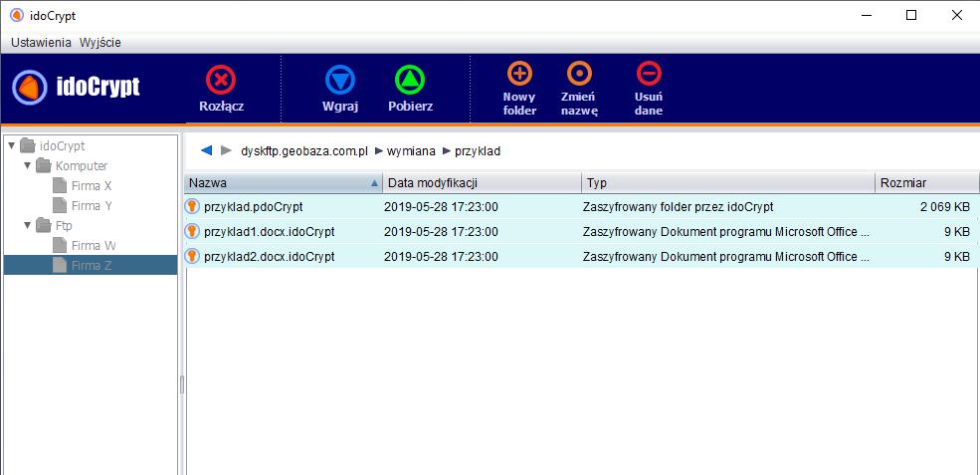
Task: Click the Zmień nazwę rename icon
Action: [x=579, y=74]
